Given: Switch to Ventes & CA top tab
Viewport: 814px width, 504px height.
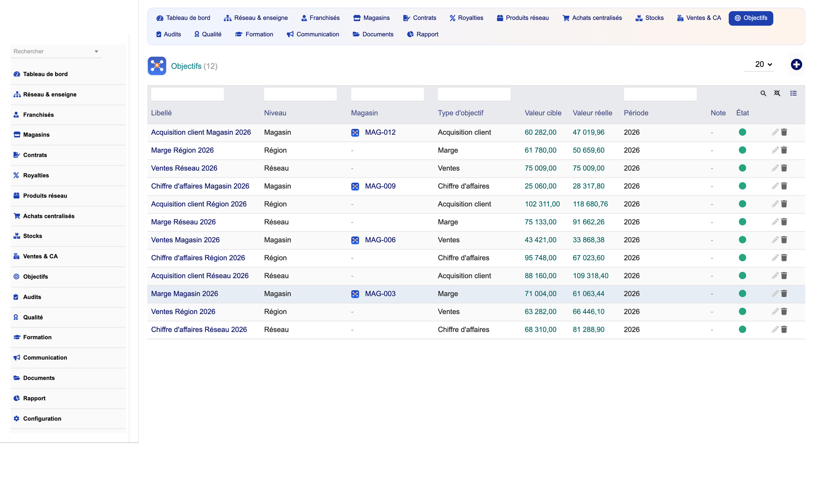Looking at the screenshot, I should point(699,18).
